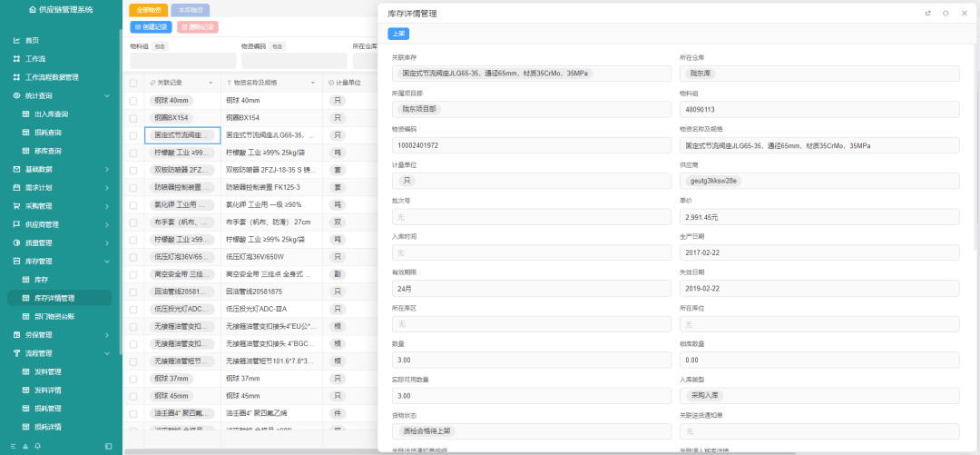980x455 pixels.
Task: Expand the 基础数据 sidebar section
Action: click(x=106, y=170)
